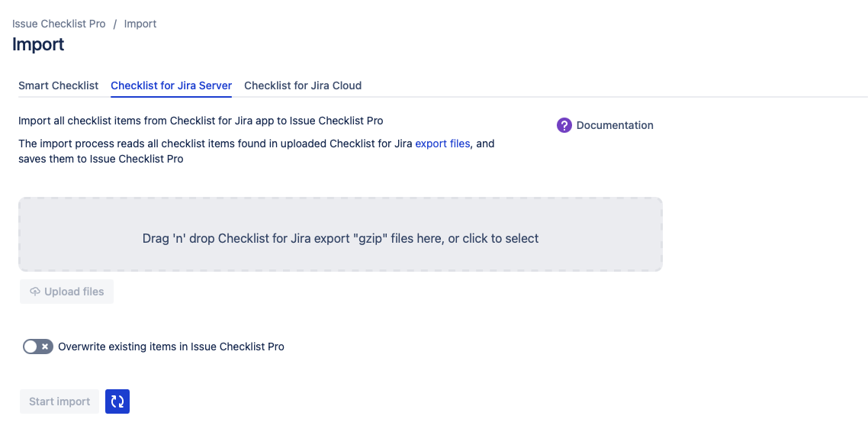Open the Documentation text link
The image size is (868, 432).
point(615,125)
